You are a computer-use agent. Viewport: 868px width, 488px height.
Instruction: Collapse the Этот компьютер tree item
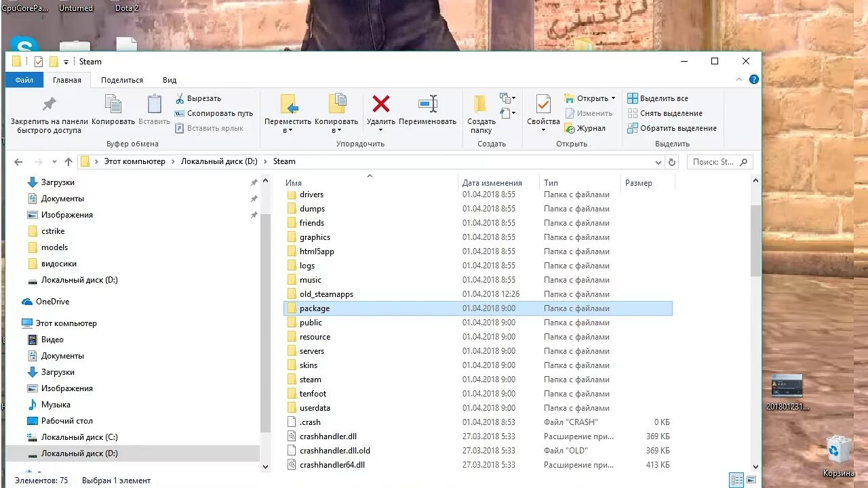pyautogui.click(x=16, y=323)
